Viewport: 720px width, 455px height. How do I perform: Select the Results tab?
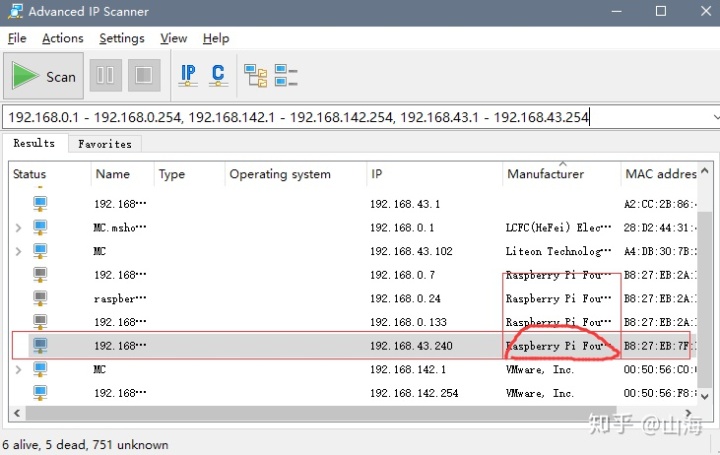[34, 143]
